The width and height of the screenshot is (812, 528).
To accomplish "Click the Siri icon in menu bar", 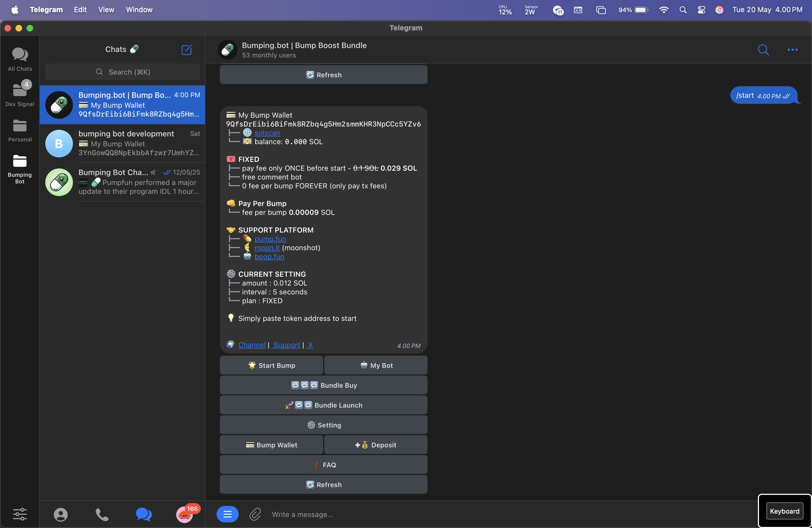I will click(719, 10).
